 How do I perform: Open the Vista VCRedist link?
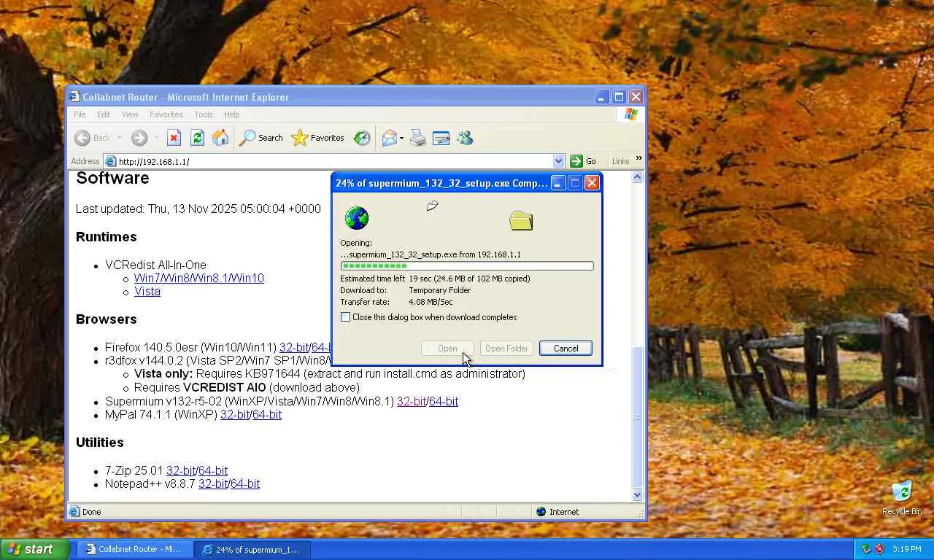[x=147, y=291]
